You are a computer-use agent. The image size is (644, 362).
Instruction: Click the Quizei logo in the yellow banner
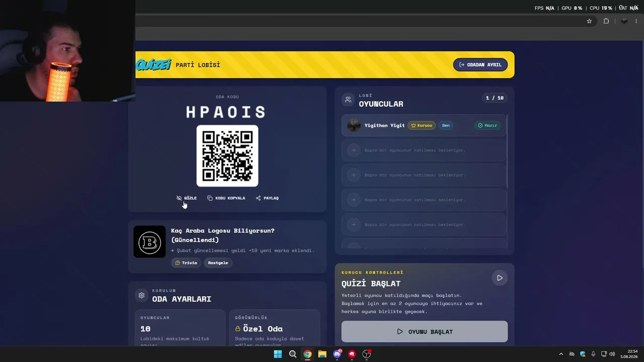pyautogui.click(x=153, y=65)
